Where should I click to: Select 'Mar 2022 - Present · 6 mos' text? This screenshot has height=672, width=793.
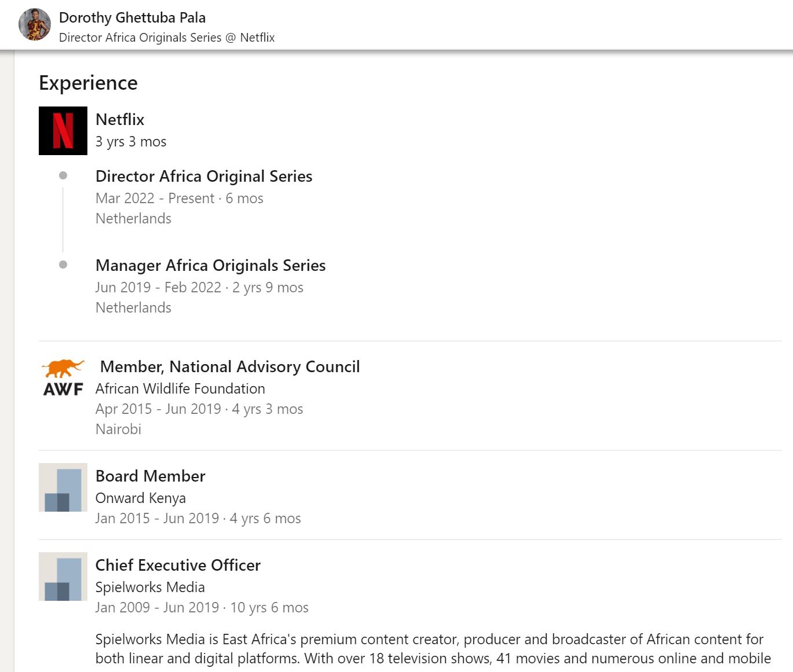point(179,198)
